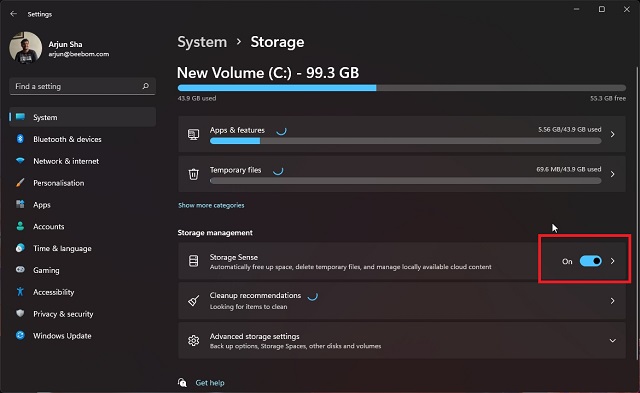Click the search magnifier icon
This screenshot has width=640, height=393.
pyautogui.click(x=146, y=86)
